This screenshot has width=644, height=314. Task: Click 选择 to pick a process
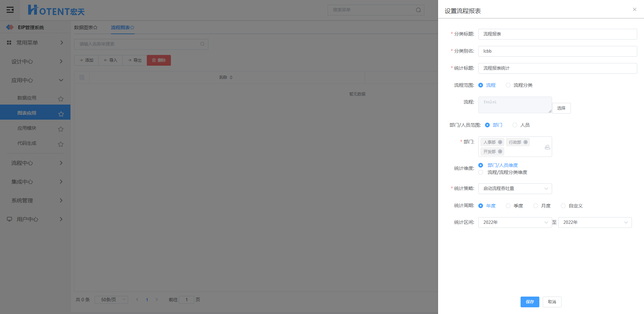561,108
